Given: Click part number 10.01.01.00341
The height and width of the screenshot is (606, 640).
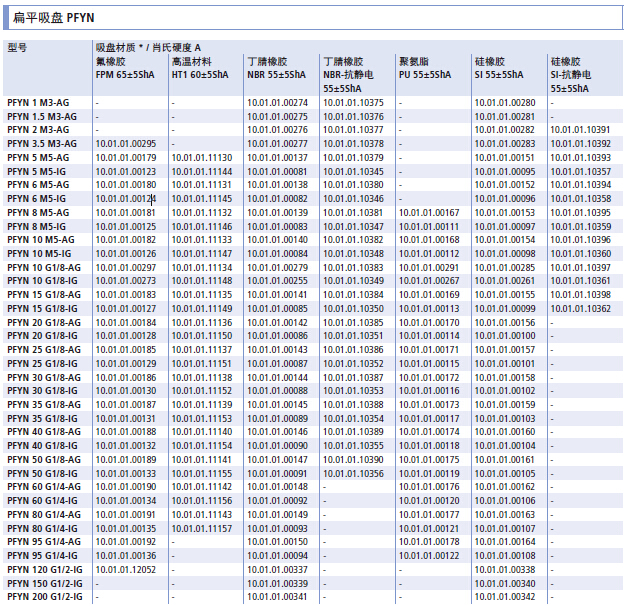Looking at the screenshot, I should click(x=278, y=597).
